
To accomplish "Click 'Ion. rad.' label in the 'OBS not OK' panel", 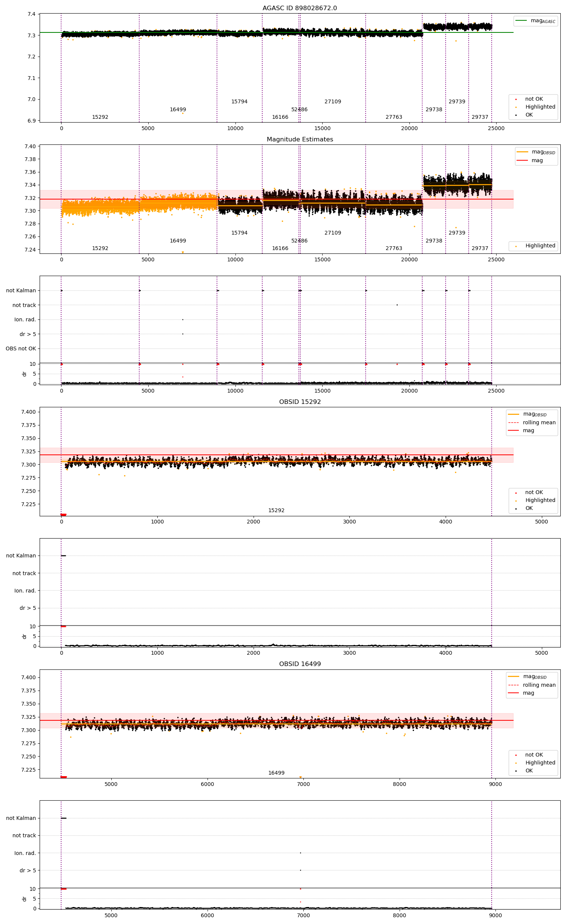I will click(25, 319).
